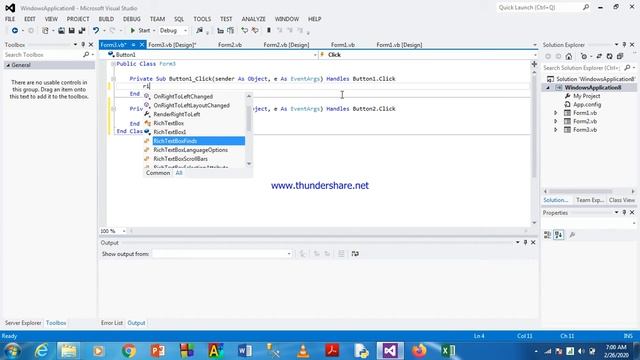640x360 pixels.
Task: Click the Property Pages wrench icon
Action: point(572,235)
